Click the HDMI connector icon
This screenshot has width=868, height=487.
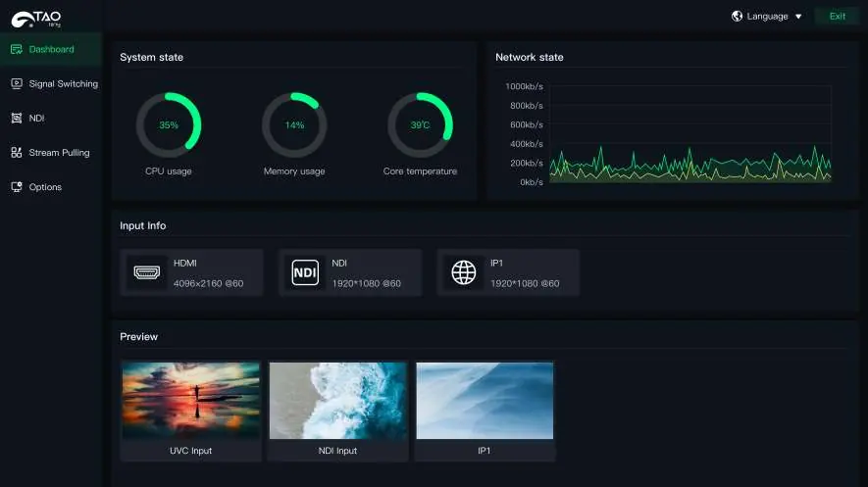pos(147,272)
